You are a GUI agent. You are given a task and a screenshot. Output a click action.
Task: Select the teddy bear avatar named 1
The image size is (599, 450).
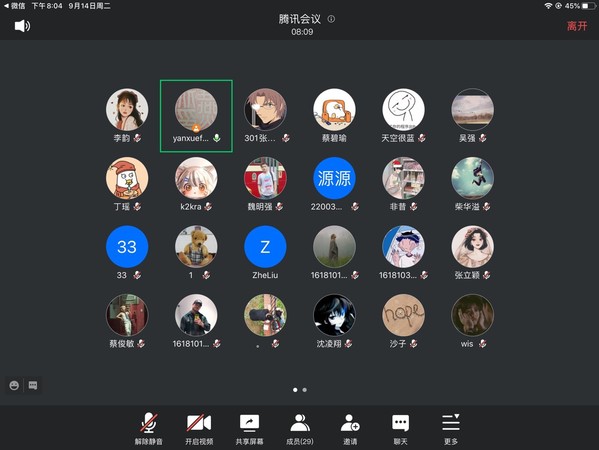click(196, 246)
